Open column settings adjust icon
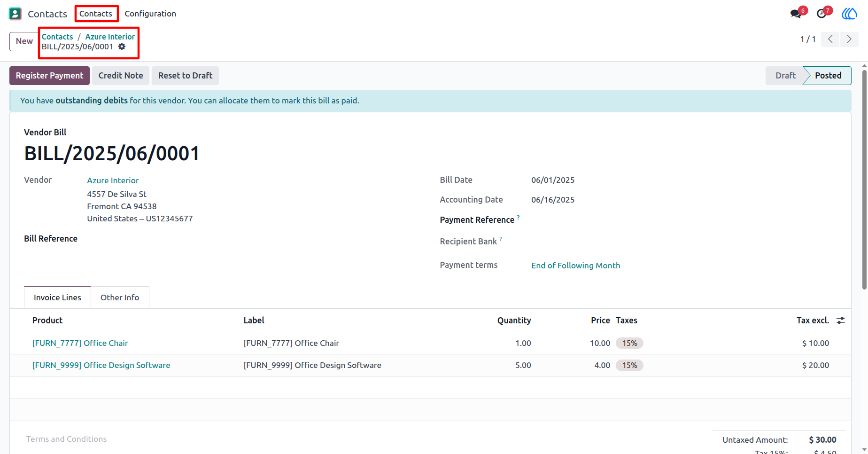This screenshot has width=868, height=454. (x=841, y=320)
